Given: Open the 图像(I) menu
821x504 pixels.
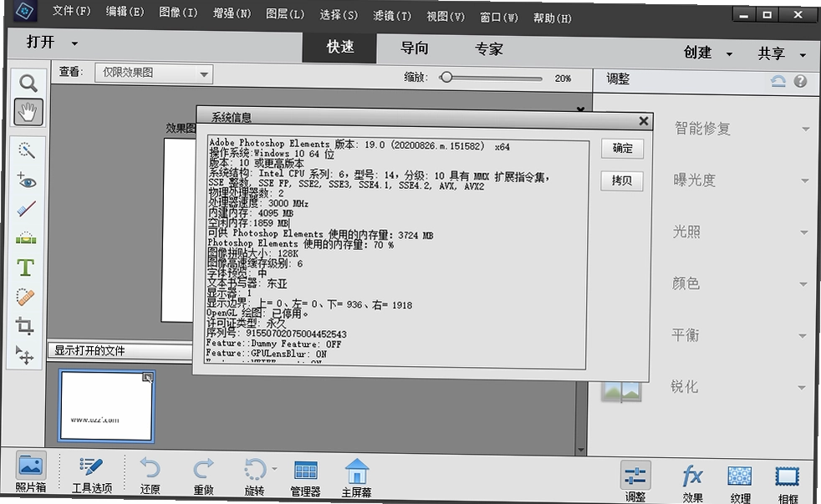Looking at the screenshot, I should tap(179, 13).
